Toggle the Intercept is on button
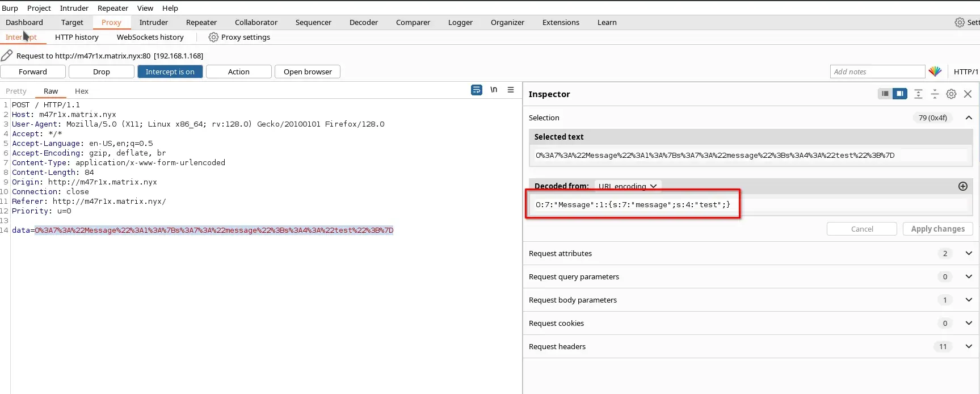This screenshot has width=980, height=394. 170,72
